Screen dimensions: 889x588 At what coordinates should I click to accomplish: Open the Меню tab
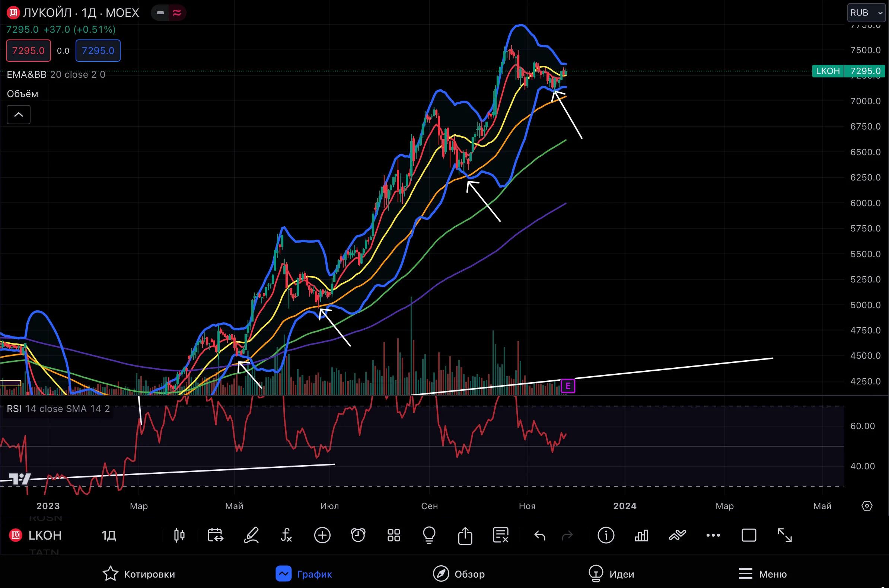(x=762, y=574)
